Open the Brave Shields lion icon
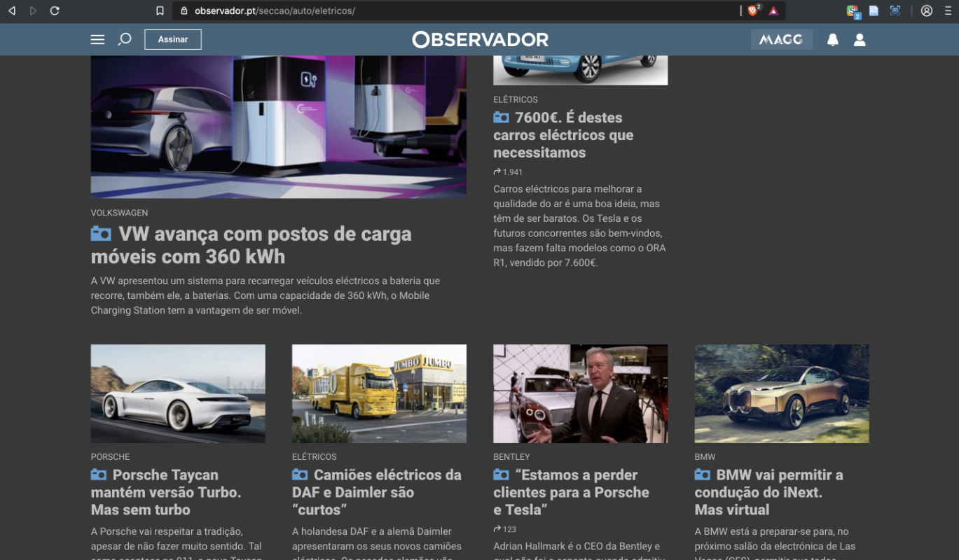 pos(753,10)
